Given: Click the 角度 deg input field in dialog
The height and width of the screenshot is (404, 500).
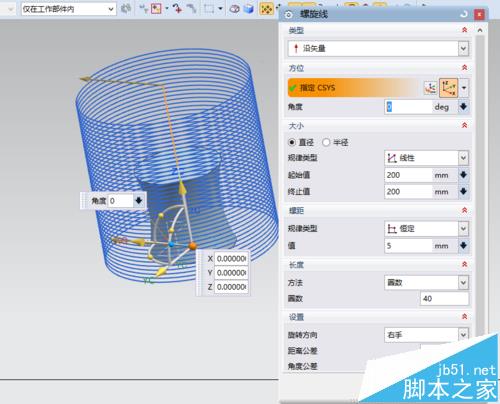Looking at the screenshot, I should [409, 107].
